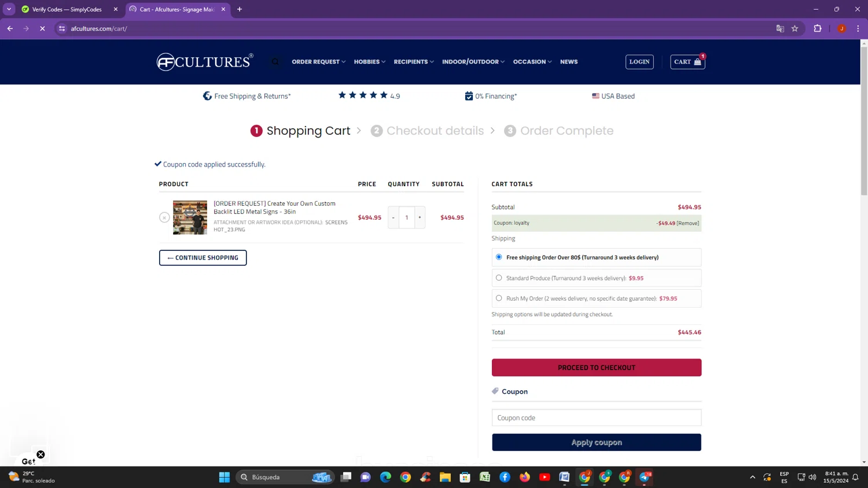Click the product thumbnail image

pyautogui.click(x=190, y=217)
